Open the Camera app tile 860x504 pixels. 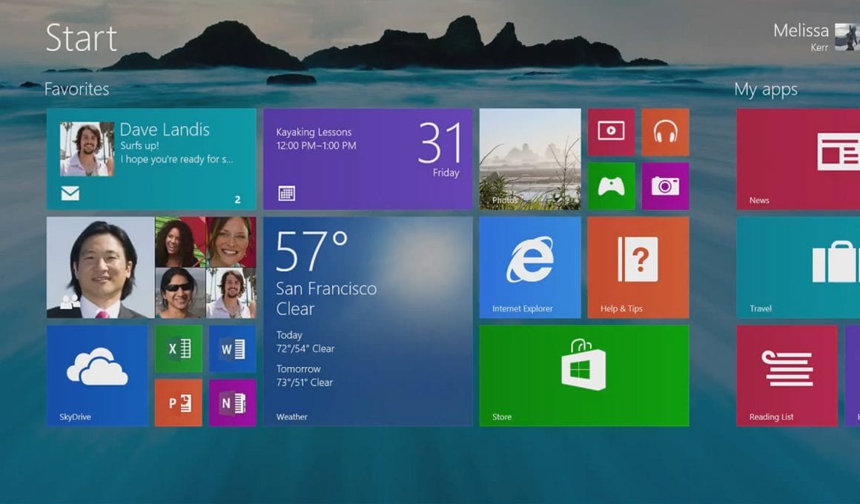[665, 186]
